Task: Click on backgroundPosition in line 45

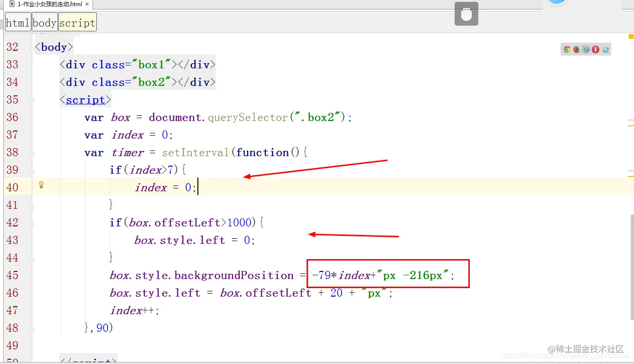Action: coord(234,275)
